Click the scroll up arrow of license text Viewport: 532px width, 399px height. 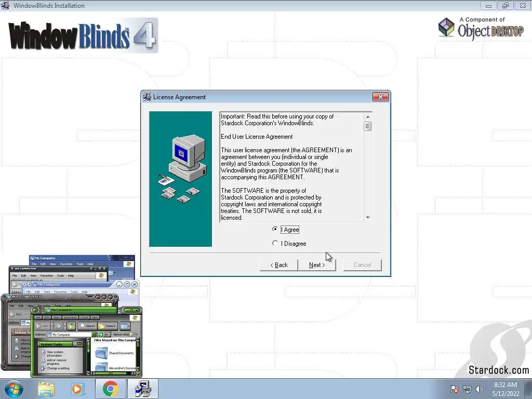click(x=368, y=117)
